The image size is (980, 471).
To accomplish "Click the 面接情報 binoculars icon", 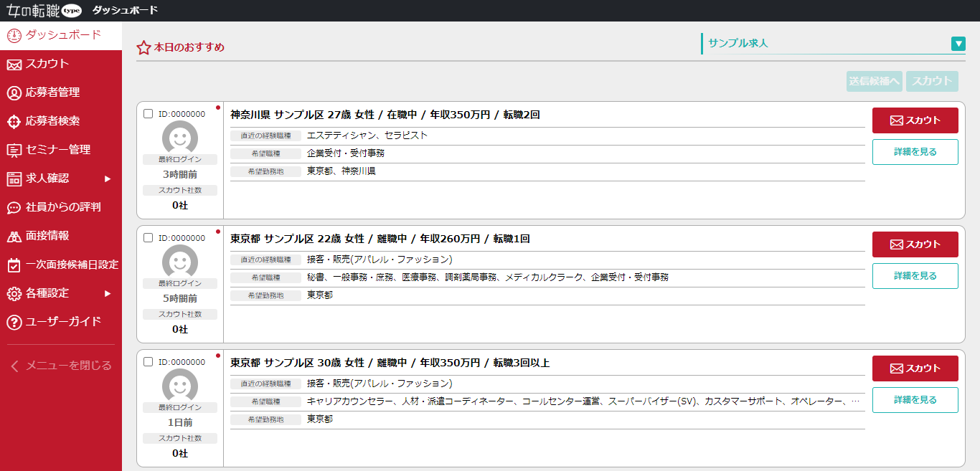I will click(x=14, y=236).
